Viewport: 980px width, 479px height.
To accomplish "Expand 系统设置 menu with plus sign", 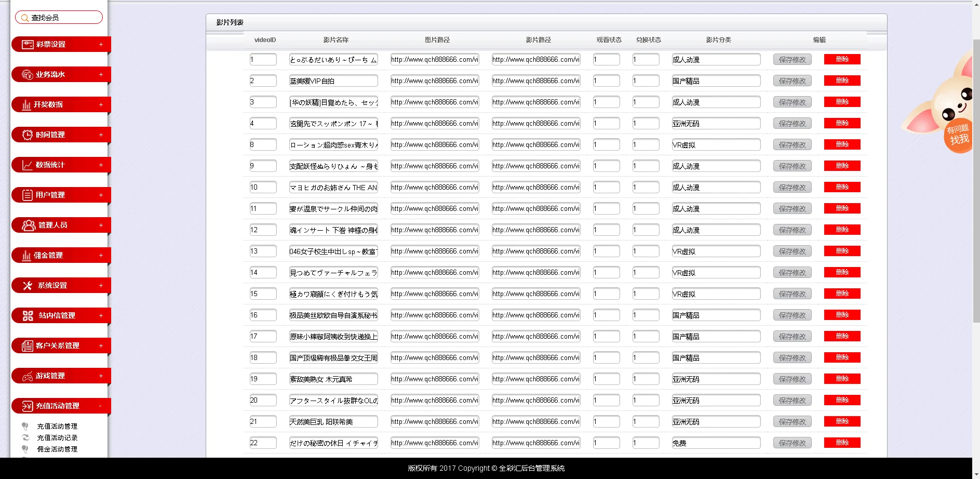I will pyautogui.click(x=101, y=286).
